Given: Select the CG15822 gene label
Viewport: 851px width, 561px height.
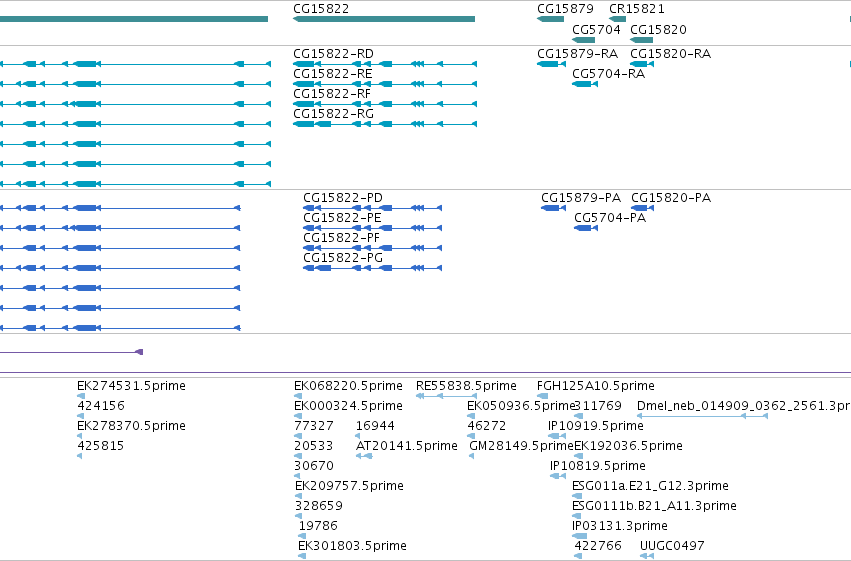Looking at the screenshot, I should click(x=321, y=9).
